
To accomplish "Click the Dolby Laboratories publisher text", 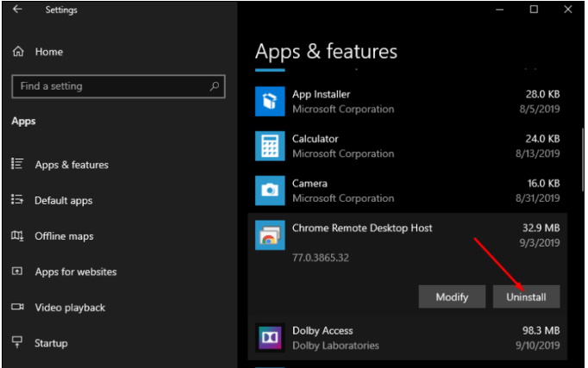I will point(335,345).
